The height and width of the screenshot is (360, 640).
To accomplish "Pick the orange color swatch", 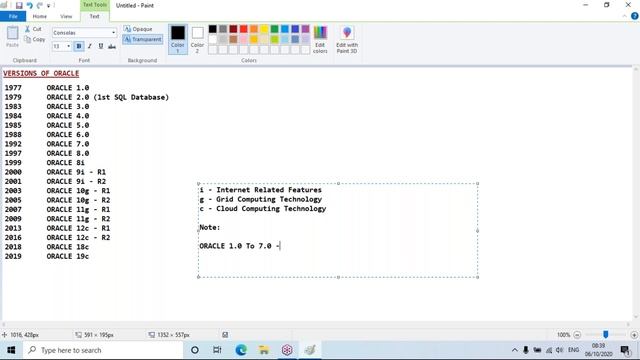I will [x=254, y=29].
